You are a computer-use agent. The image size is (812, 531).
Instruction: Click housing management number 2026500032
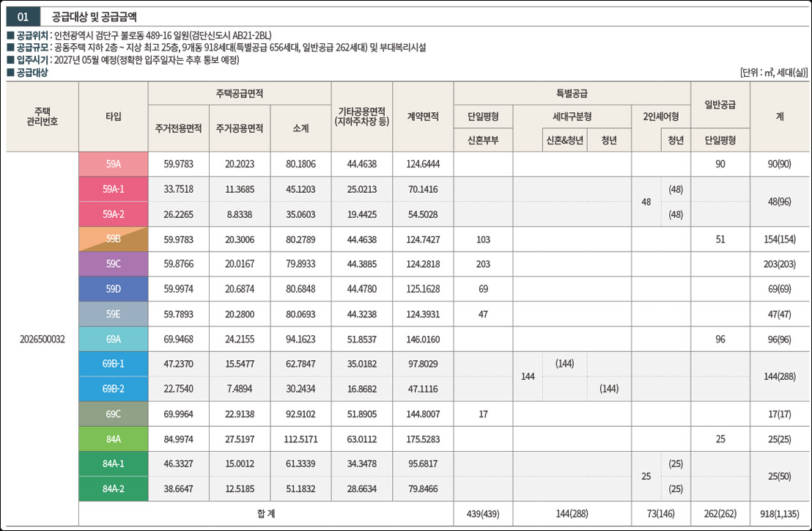pos(43,340)
